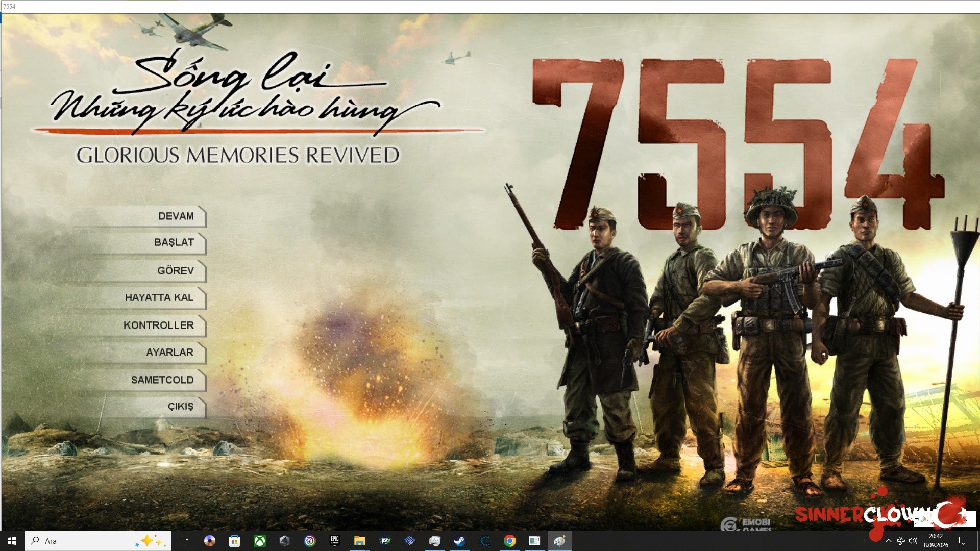Switch to the Paint taskbar icon

tap(559, 541)
